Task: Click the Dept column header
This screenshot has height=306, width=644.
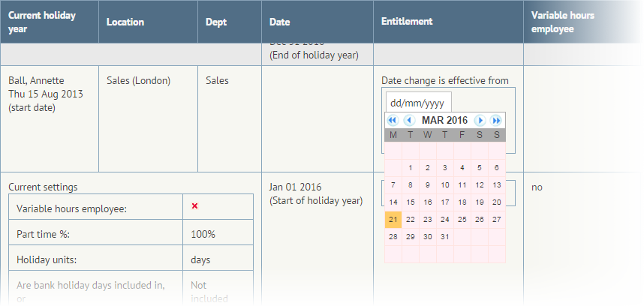Action: pyautogui.click(x=216, y=22)
